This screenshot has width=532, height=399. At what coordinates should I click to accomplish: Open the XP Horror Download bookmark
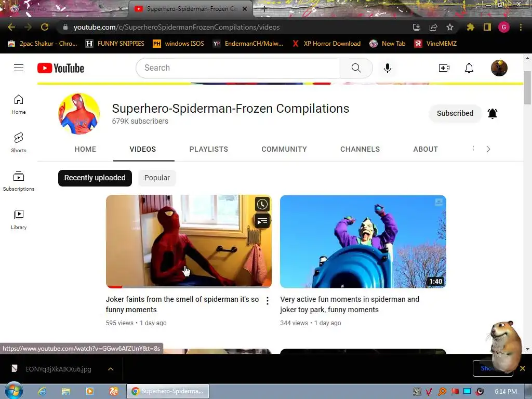[x=326, y=44]
